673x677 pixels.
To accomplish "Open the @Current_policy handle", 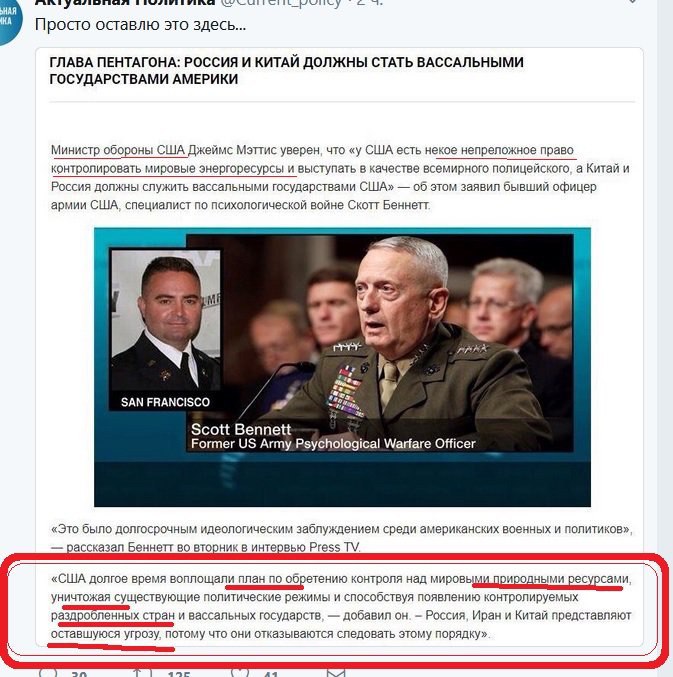I will pos(281,3).
